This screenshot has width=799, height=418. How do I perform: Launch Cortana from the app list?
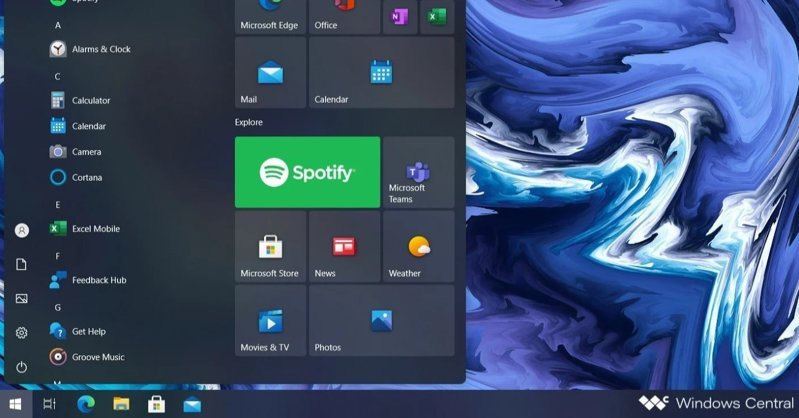[x=76, y=177]
